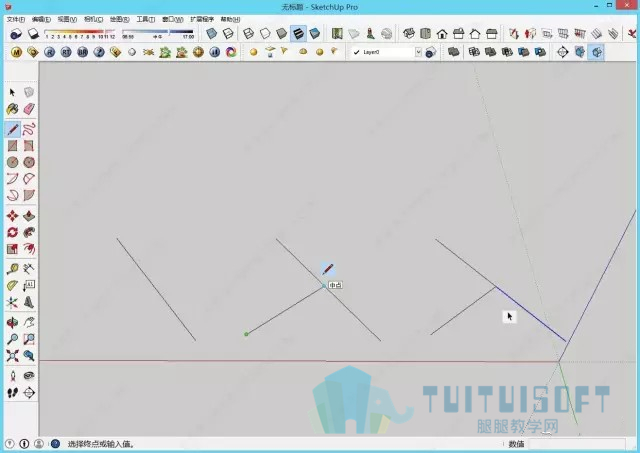Click the Zoom Extents tool

12,355
